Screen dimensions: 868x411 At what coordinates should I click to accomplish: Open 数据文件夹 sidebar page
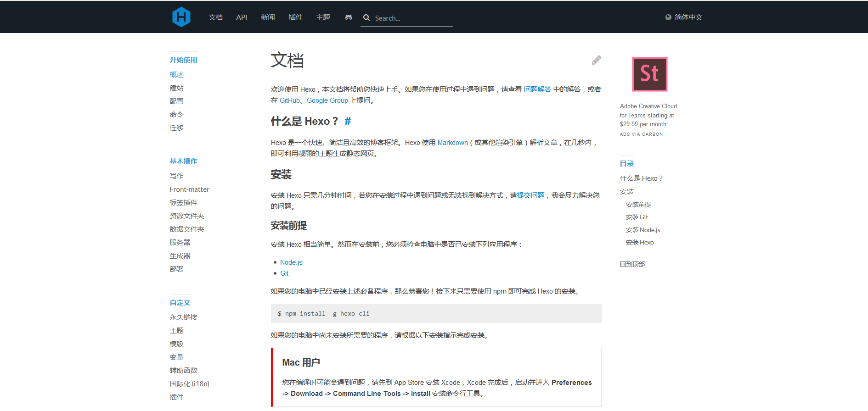point(187,229)
